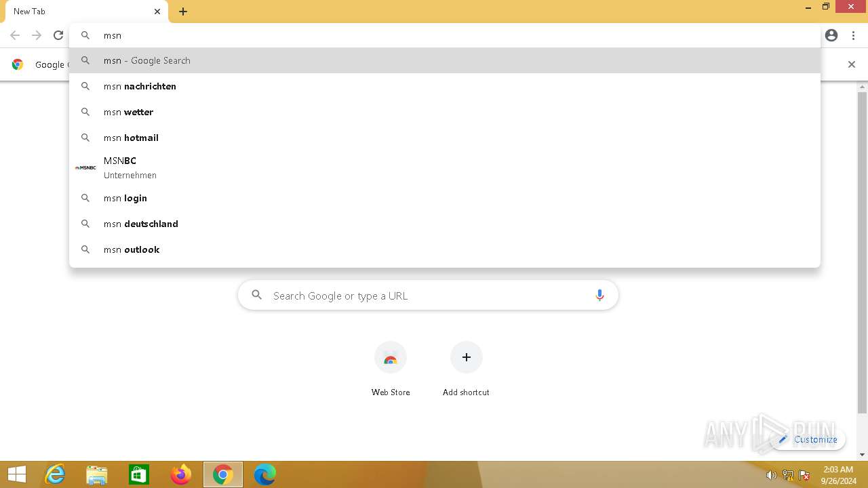Viewport: 868px width, 488px height.
Task: Open the Chrome profile avatar menu
Action: click(831, 35)
